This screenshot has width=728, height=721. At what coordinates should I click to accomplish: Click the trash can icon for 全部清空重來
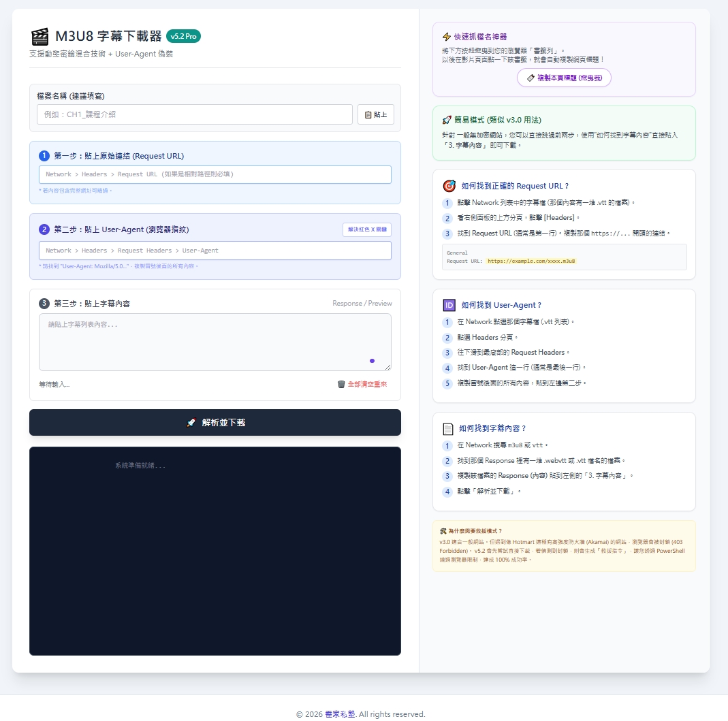point(341,385)
